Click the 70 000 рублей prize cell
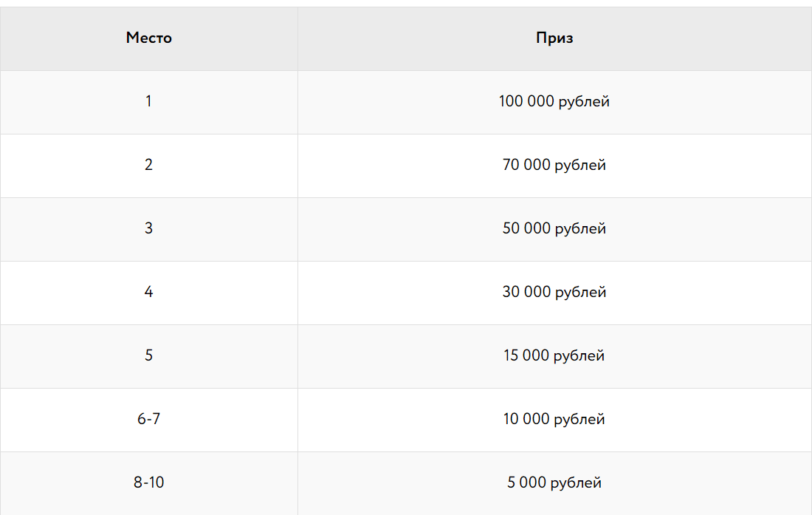812x515 pixels. [x=554, y=166]
